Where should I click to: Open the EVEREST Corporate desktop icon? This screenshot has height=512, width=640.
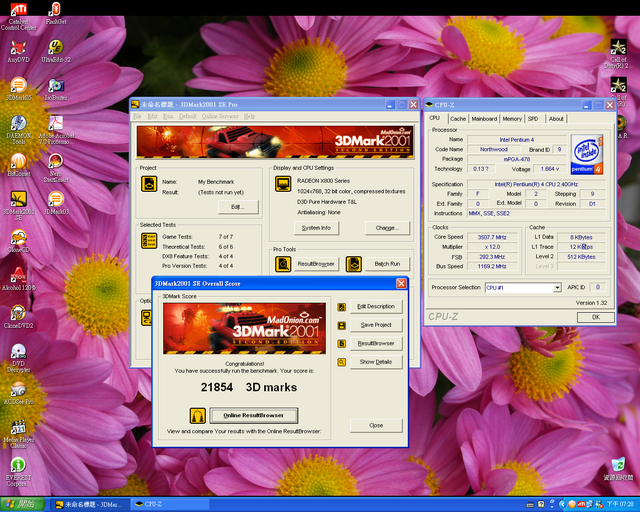click(18, 472)
